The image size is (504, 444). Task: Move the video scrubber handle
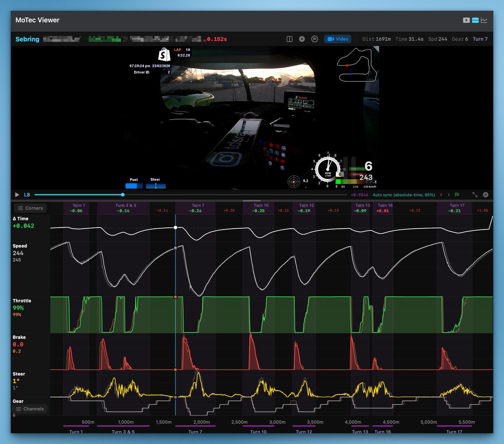(123, 195)
